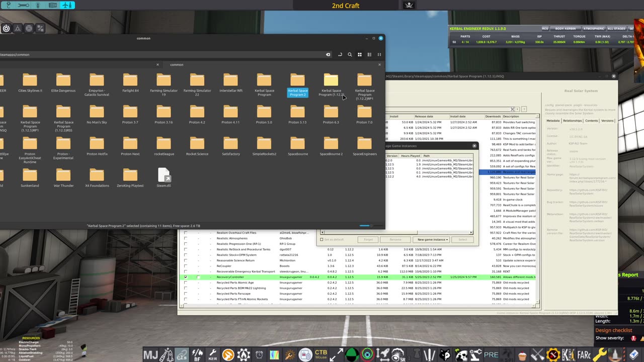This screenshot has height=362, width=644.
Task: Switch to the Contents tab
Action: coord(592,121)
